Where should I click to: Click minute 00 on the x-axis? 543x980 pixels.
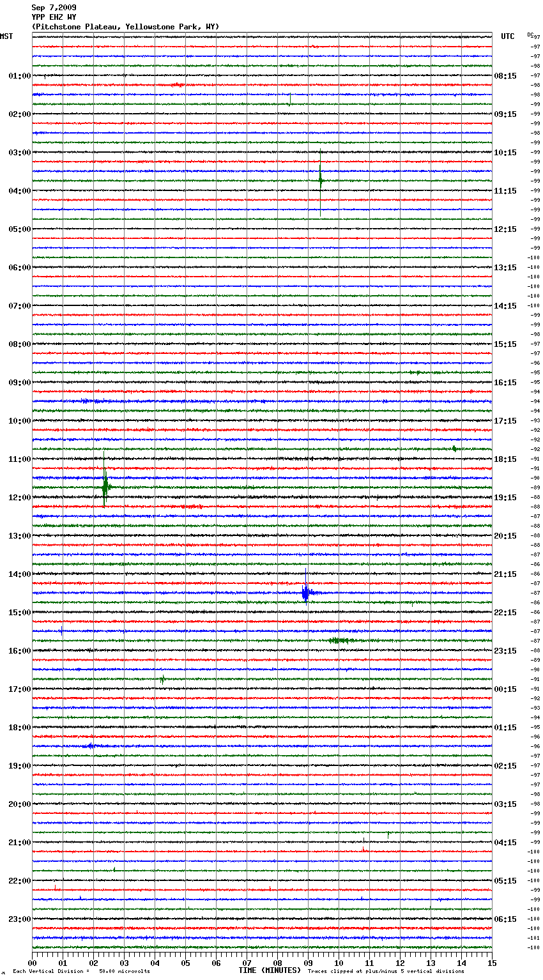coord(32,963)
